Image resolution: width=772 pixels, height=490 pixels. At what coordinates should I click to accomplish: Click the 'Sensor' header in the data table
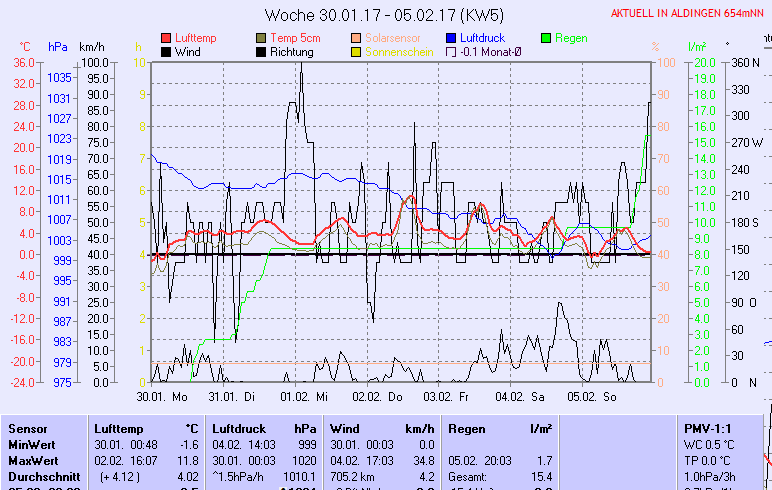28,428
